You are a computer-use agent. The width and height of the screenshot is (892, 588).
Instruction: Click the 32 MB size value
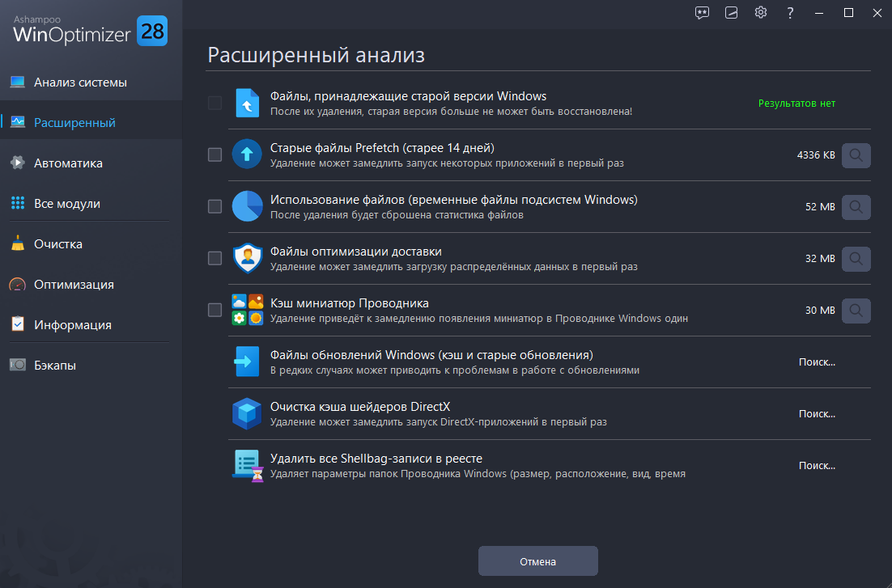pos(820,258)
